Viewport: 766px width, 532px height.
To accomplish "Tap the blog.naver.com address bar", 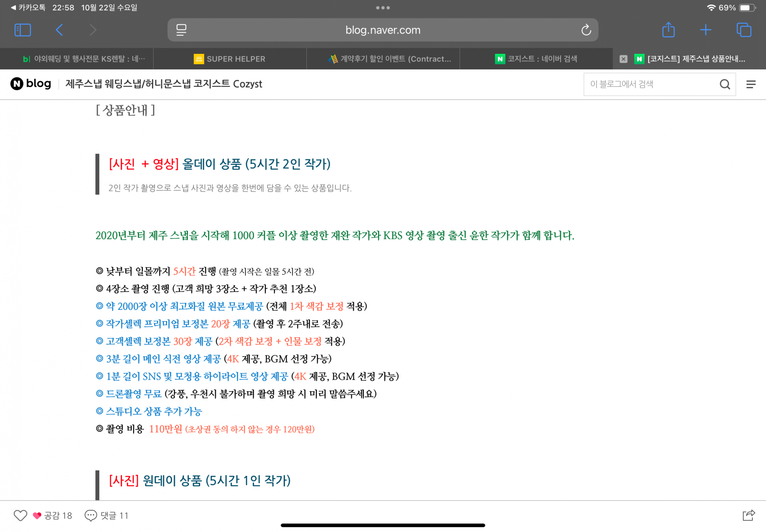I will click(383, 30).
